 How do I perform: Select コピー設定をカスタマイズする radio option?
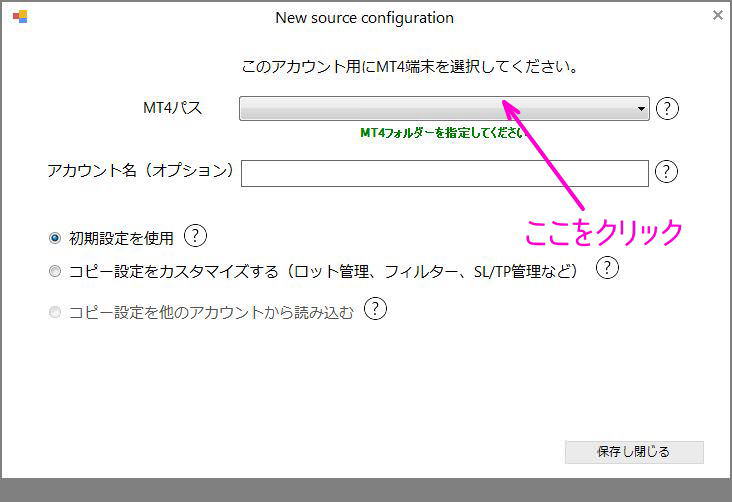pos(55,271)
